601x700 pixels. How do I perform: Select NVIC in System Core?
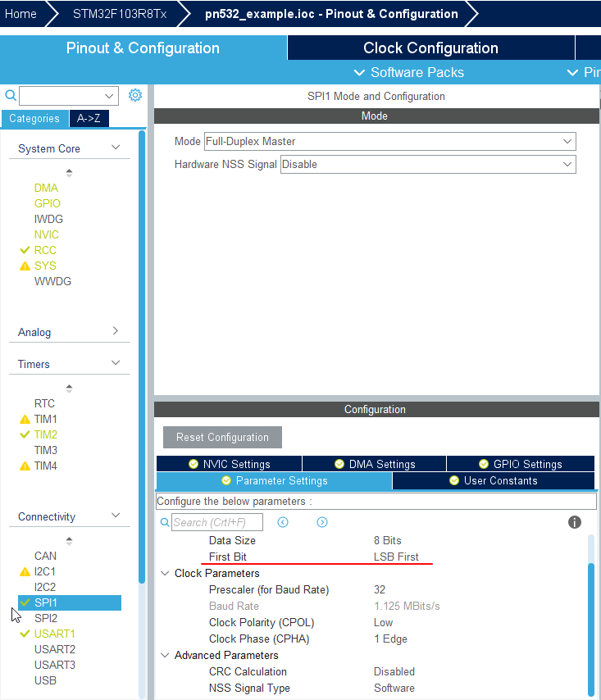(x=47, y=234)
